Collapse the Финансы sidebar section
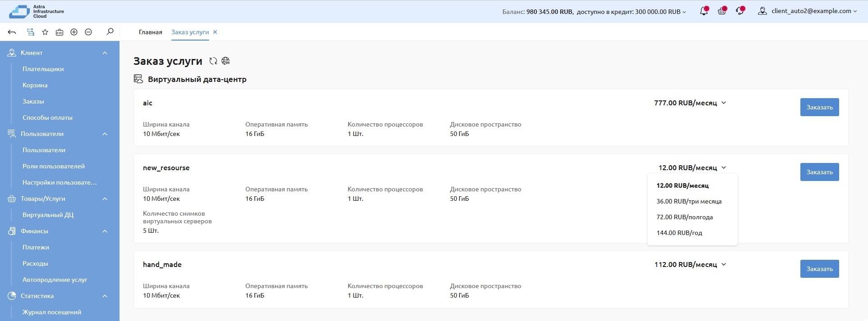The height and width of the screenshot is (321, 868). (x=105, y=231)
